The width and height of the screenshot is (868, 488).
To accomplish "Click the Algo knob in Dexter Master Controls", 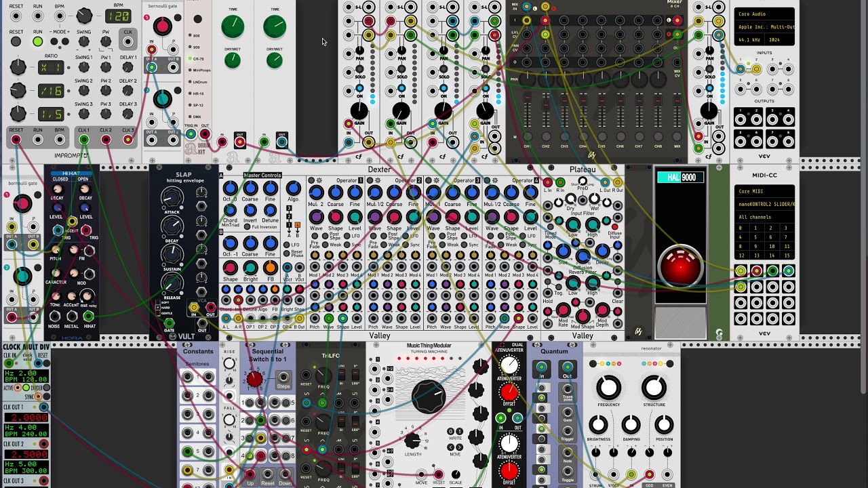I will [293, 188].
